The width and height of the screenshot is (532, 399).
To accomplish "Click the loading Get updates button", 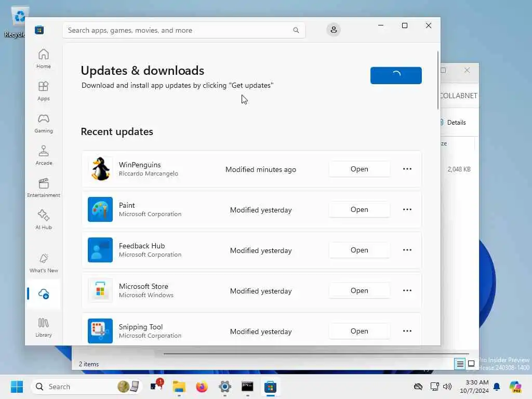I will pos(396,75).
